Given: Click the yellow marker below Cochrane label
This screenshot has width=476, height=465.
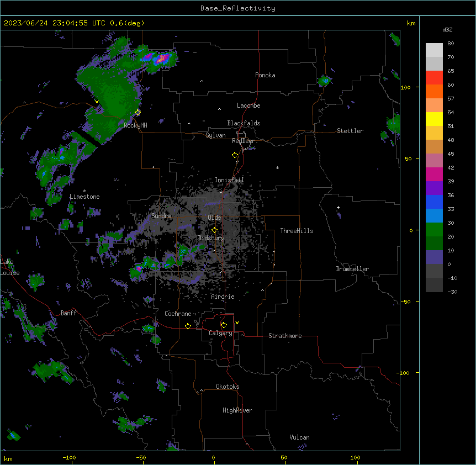Looking at the screenshot, I should [x=188, y=326].
